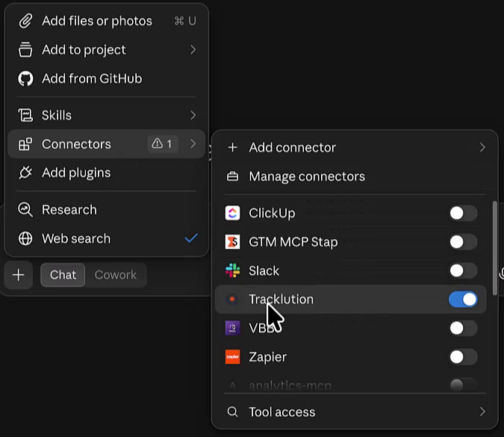Select the Chat mode tab
Screen dimensions: 504x437
[63, 275]
